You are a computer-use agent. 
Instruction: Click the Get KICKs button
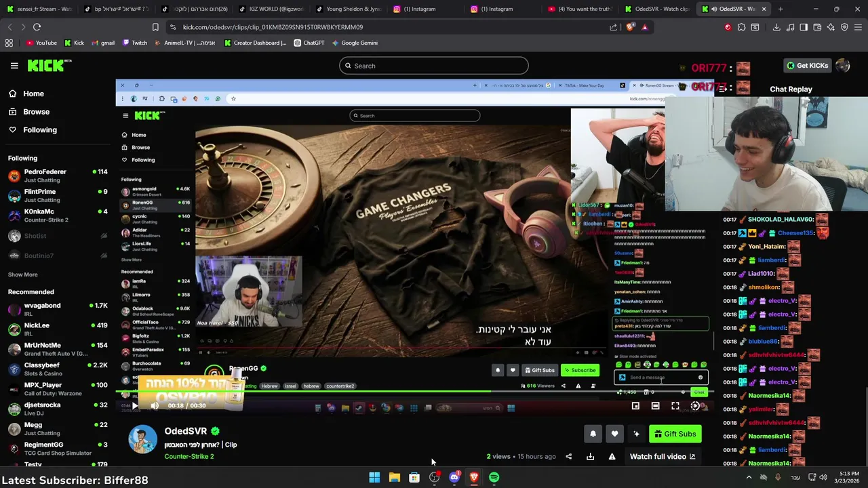point(807,66)
